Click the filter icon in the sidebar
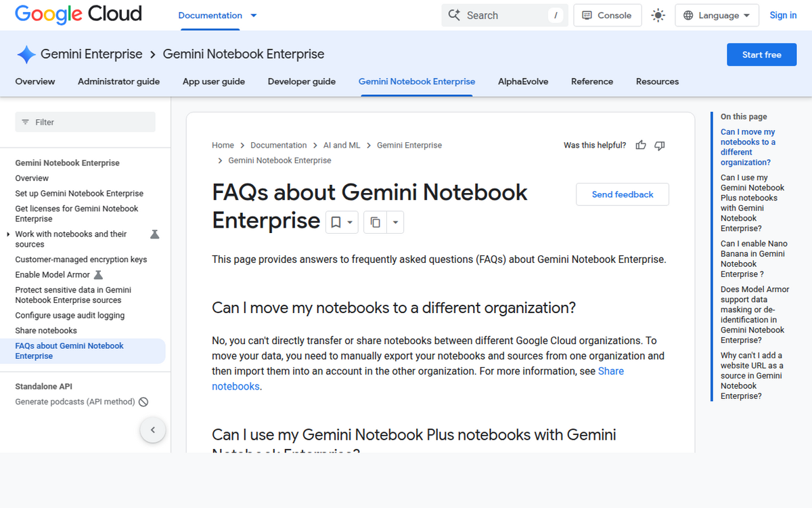The width and height of the screenshot is (812, 508). coord(26,122)
